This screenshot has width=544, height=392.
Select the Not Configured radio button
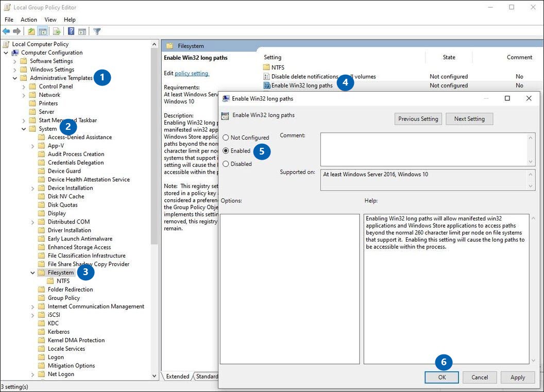click(226, 138)
